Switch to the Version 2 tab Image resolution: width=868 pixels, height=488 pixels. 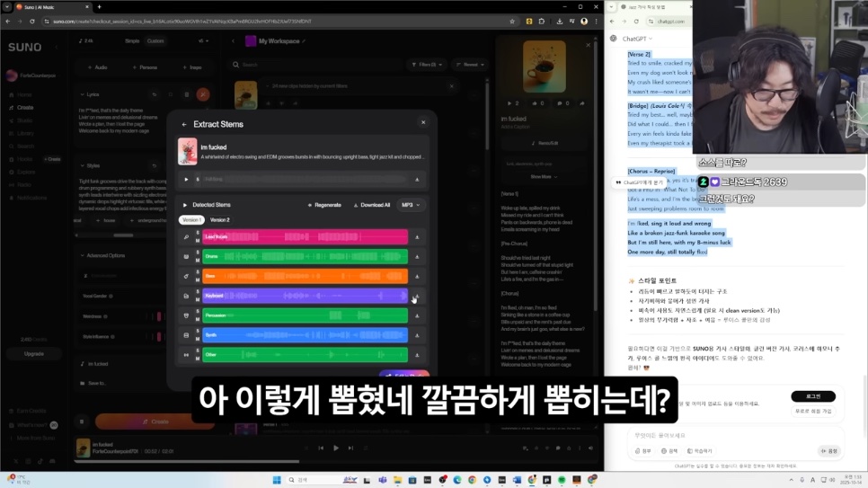pos(220,219)
